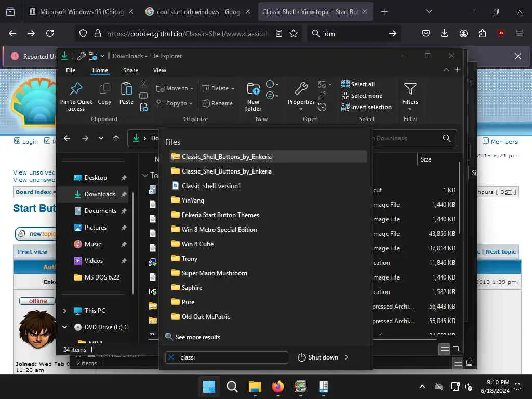
Task: Open Classic_shell_version1 file result
Action: tap(268, 186)
